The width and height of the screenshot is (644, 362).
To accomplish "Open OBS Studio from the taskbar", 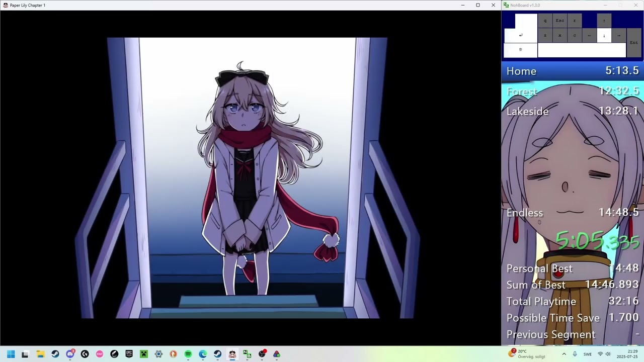I will click(262, 354).
